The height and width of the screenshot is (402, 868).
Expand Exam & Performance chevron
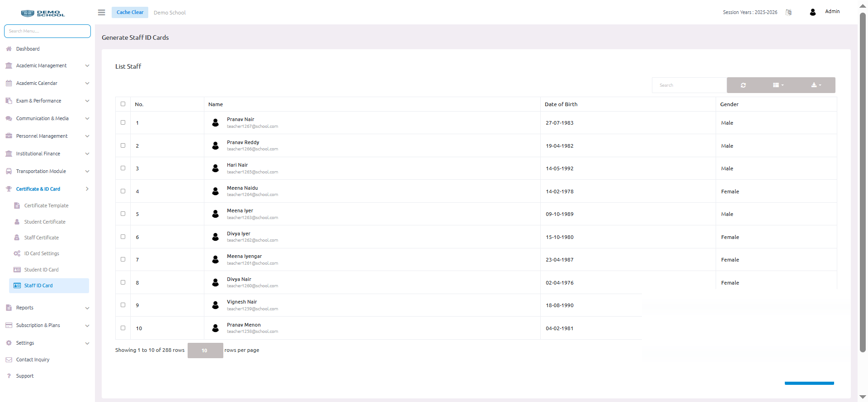[x=87, y=101]
